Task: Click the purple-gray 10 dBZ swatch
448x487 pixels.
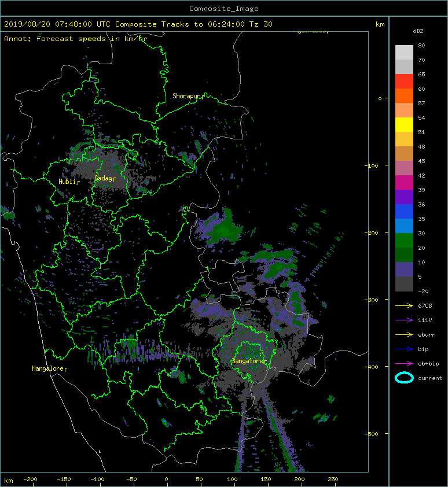Action: point(404,270)
